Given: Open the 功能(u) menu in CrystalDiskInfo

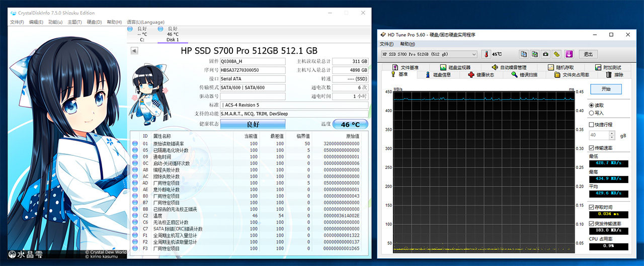Looking at the screenshot, I should point(55,22).
